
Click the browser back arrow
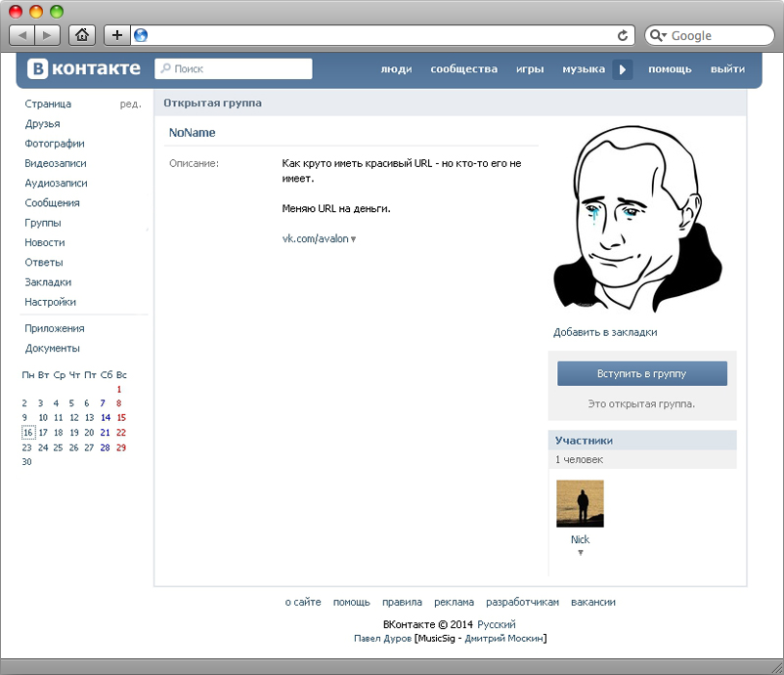pos(22,35)
